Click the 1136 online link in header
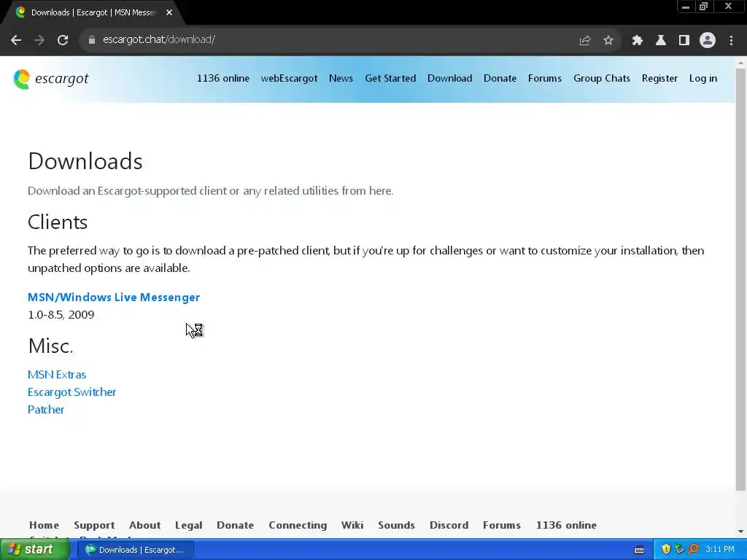747x560 pixels. pos(223,79)
